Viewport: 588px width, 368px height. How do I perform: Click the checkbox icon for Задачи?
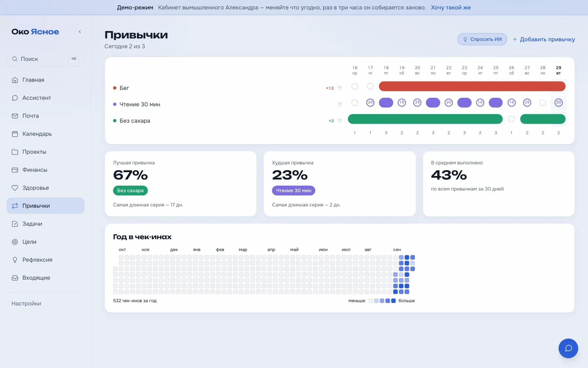coord(15,224)
